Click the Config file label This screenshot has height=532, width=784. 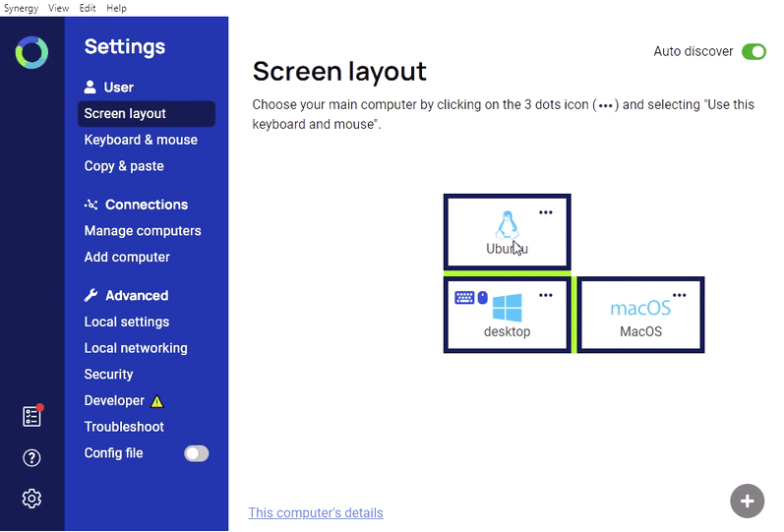(113, 453)
